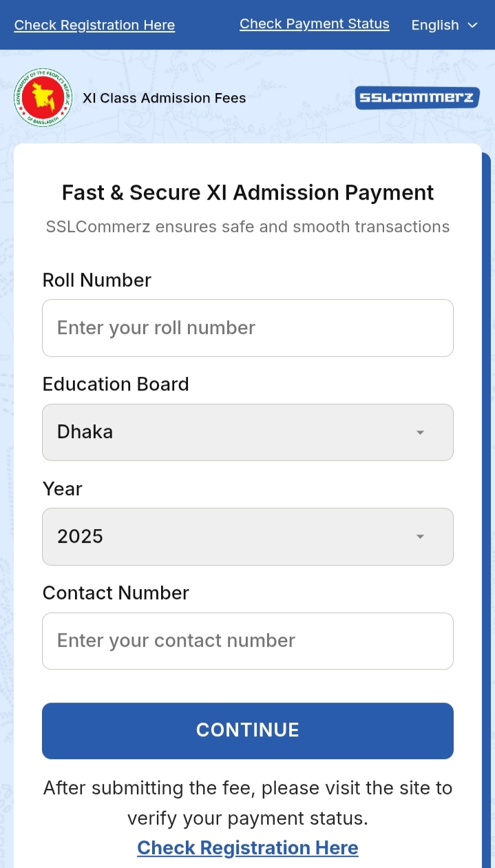Click the Bangladesh government emblem logo
Screen dimensions: 495x868
tap(43, 98)
